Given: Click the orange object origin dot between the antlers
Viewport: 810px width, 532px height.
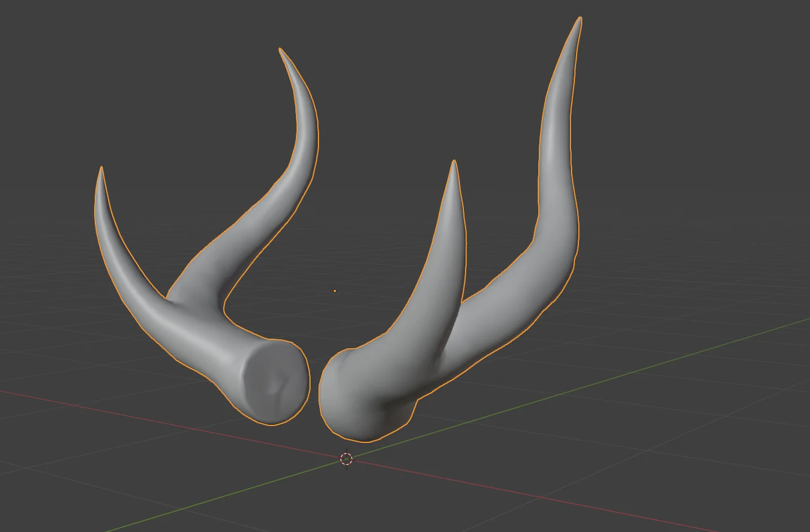Looking at the screenshot, I should [335, 290].
